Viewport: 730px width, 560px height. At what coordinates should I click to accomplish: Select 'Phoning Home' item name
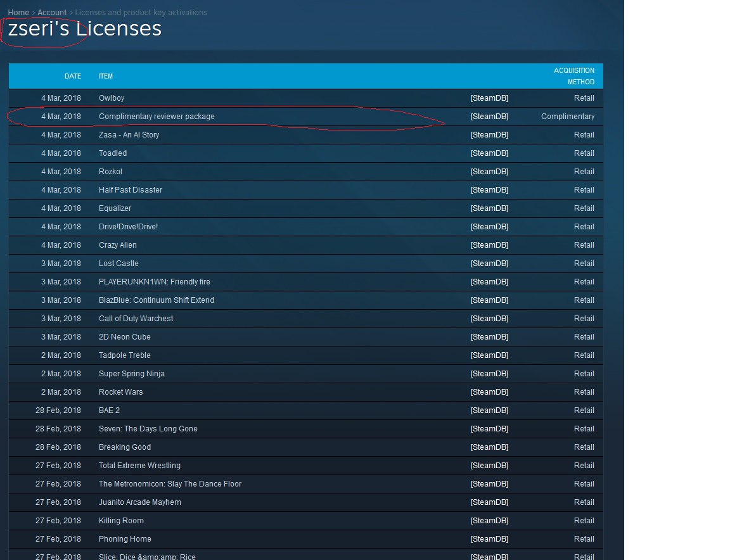tap(125, 540)
